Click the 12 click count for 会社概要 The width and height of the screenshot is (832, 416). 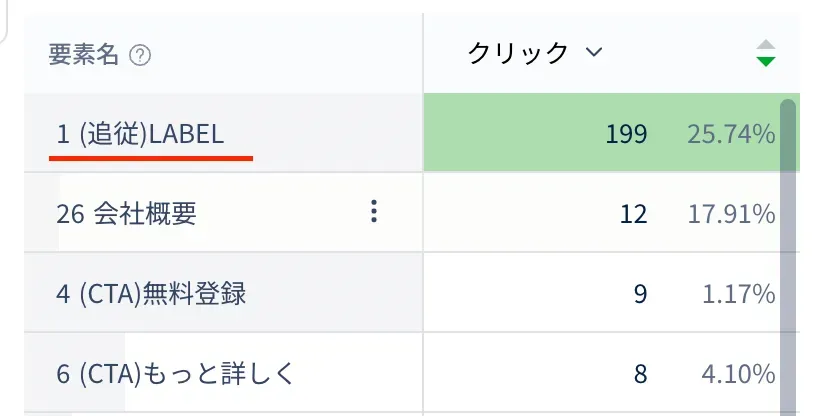click(633, 213)
